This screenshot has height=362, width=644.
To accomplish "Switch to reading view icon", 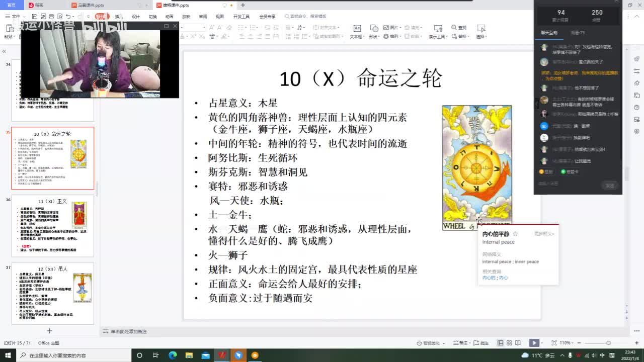I will 518,343.
